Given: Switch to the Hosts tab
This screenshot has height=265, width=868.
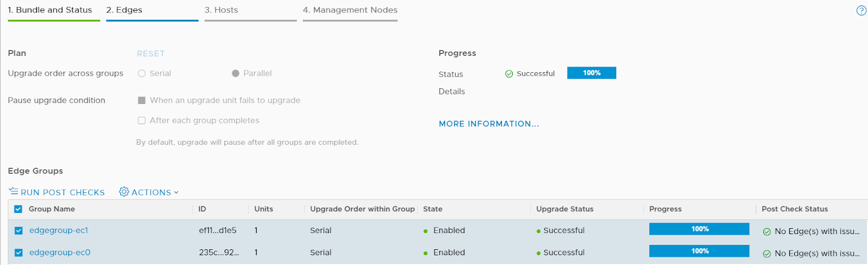Looking at the screenshot, I should click(x=221, y=10).
